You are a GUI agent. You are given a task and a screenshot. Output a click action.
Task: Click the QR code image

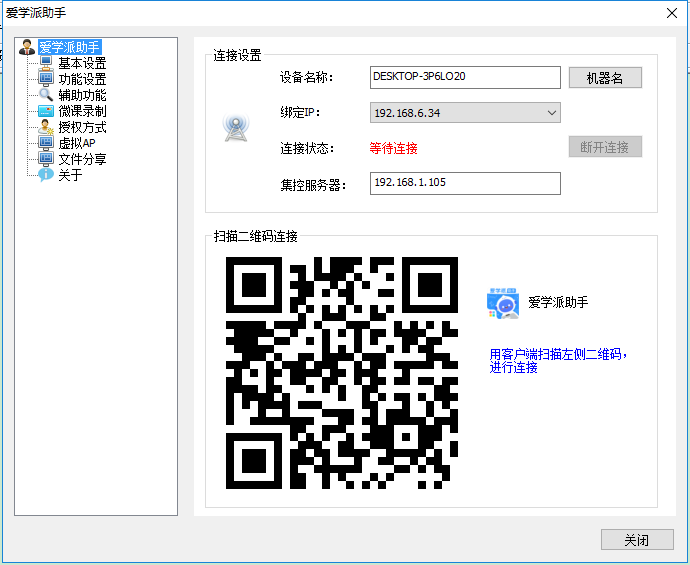(x=342, y=373)
